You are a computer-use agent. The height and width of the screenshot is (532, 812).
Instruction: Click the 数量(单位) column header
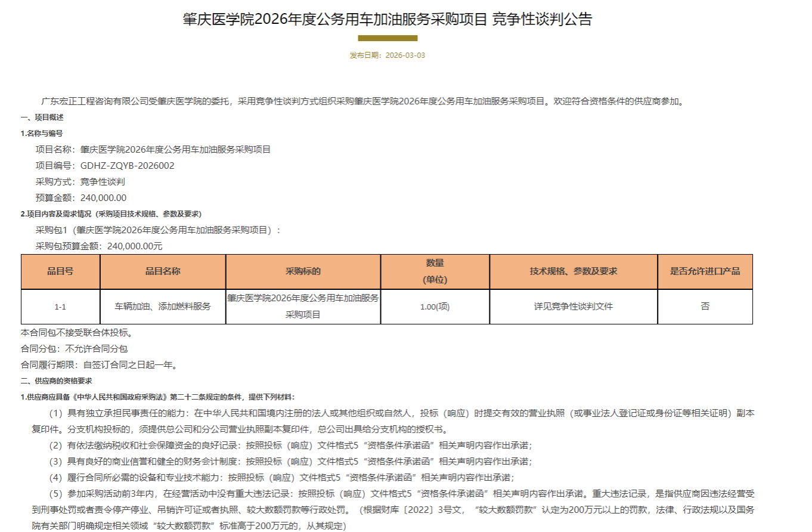click(x=435, y=271)
